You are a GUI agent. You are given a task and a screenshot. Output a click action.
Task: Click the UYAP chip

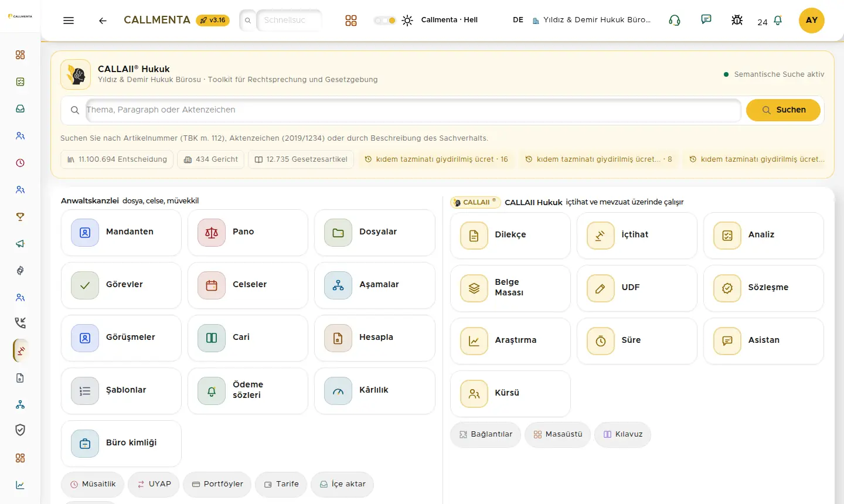coord(154,485)
